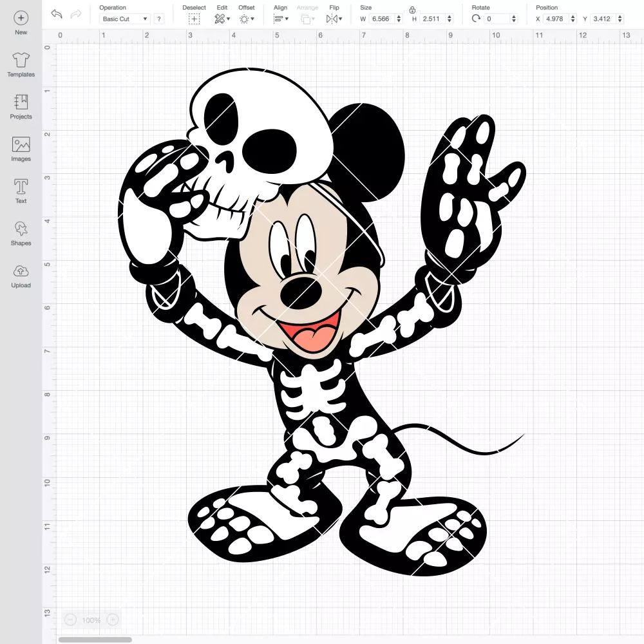Screen dimensions: 644x644
Task: Click the X position stepper arrows
Action: pos(573,19)
